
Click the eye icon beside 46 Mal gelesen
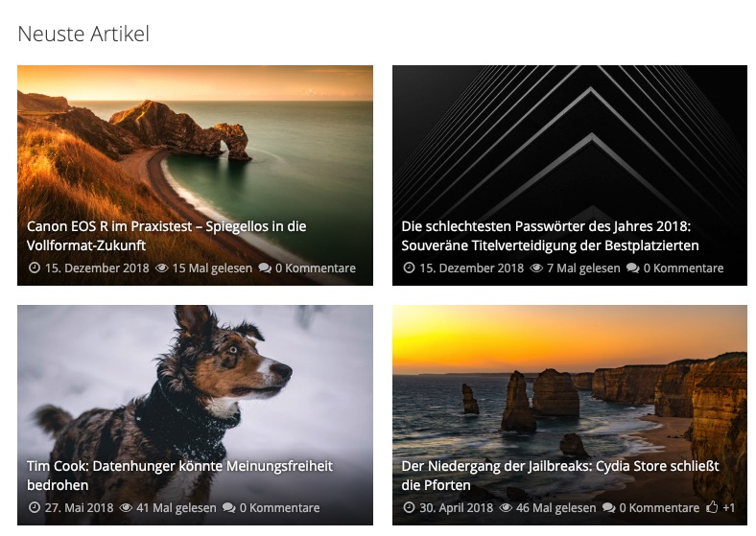(506, 507)
